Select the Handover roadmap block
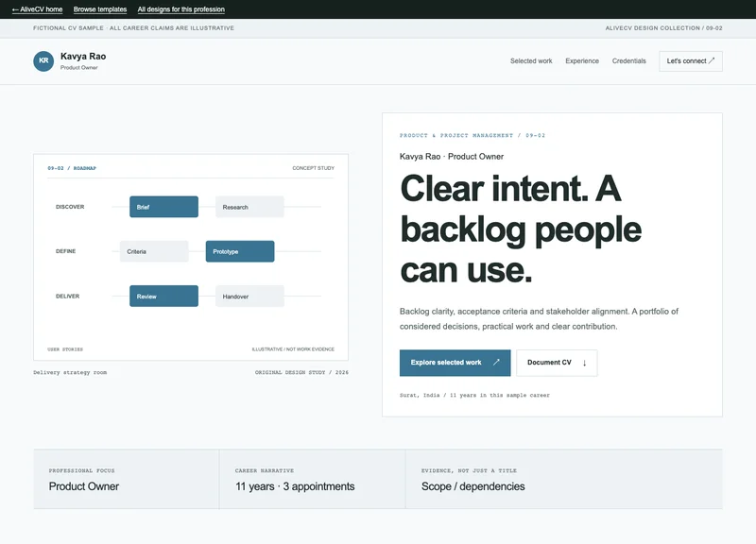Viewport: 756px width, 544px height. coord(249,297)
